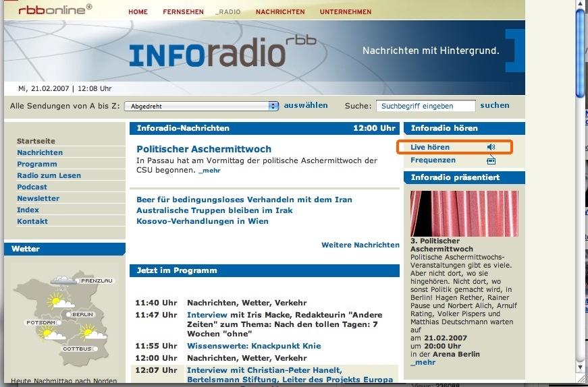Click the sun-cloud weather icon near Cottbus
The height and width of the screenshot is (387, 588).
click(x=92, y=332)
